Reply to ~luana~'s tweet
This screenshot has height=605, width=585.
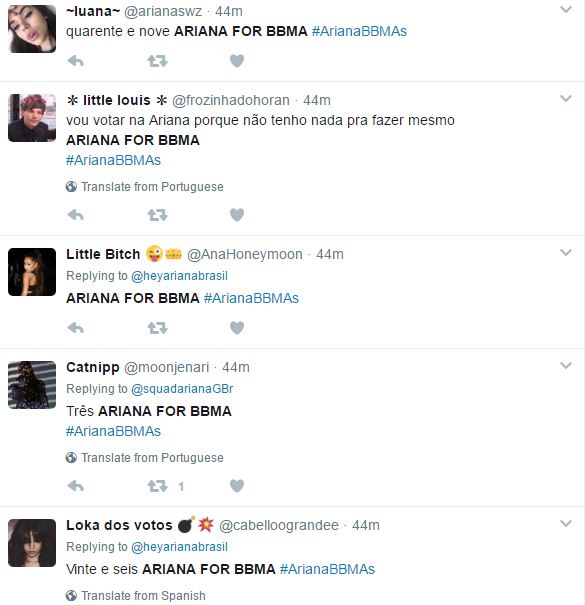[x=76, y=61]
